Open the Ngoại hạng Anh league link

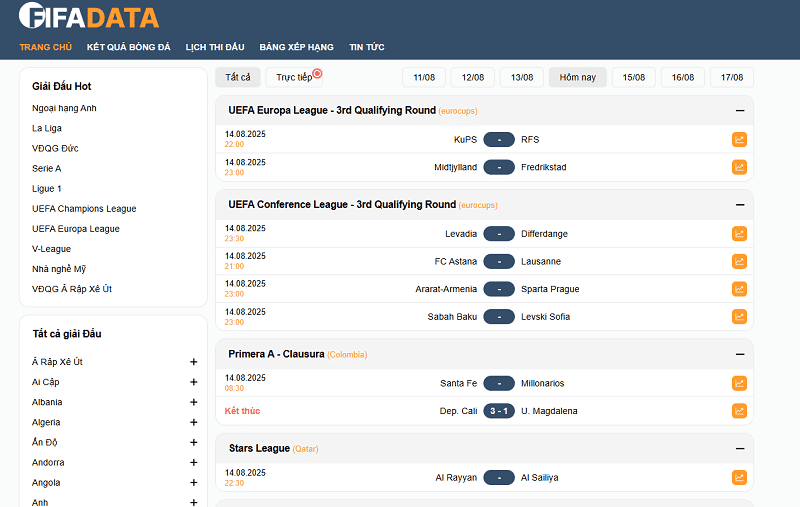click(x=64, y=108)
